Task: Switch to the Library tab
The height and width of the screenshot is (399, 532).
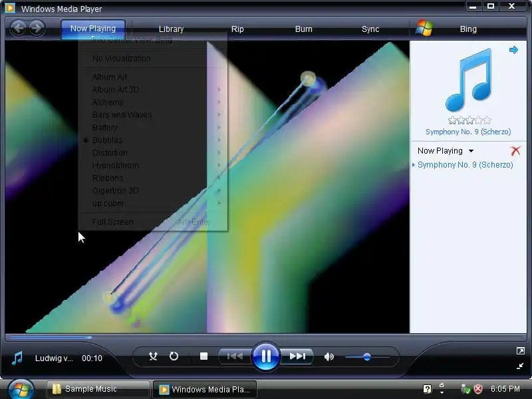Action: (x=171, y=29)
